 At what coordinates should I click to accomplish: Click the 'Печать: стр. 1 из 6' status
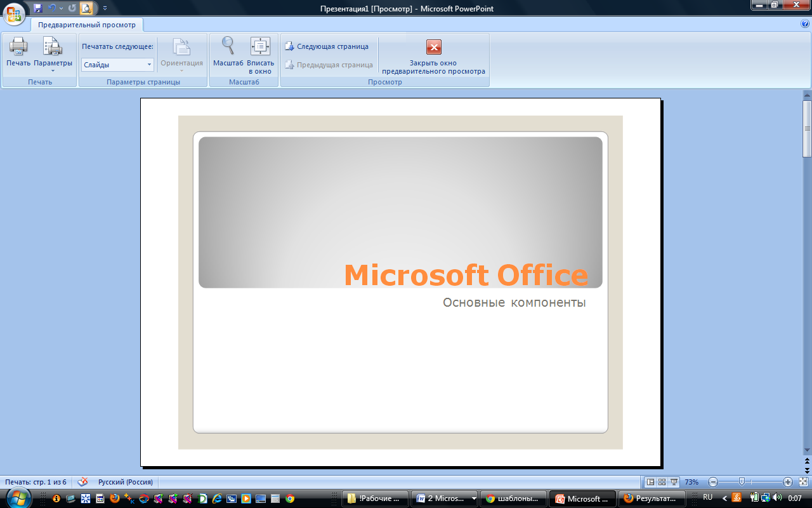click(x=36, y=482)
